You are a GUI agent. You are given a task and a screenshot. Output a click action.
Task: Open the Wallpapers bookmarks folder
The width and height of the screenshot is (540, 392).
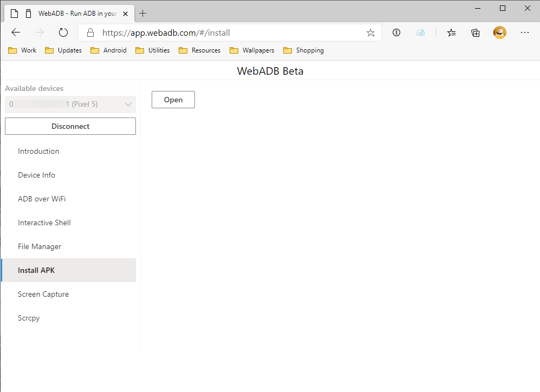coord(252,50)
